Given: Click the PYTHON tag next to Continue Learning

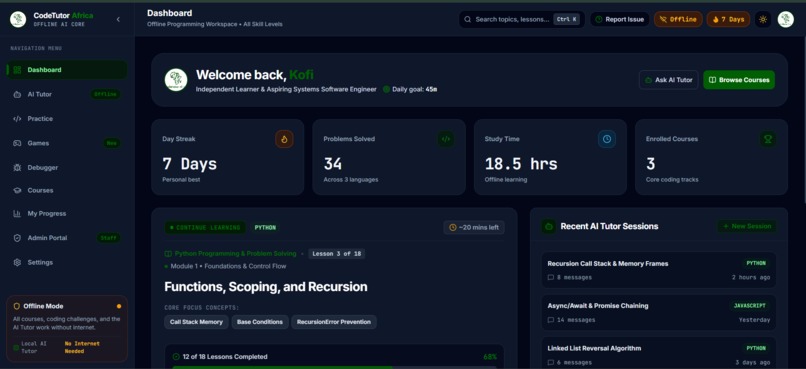Looking at the screenshot, I should point(265,228).
